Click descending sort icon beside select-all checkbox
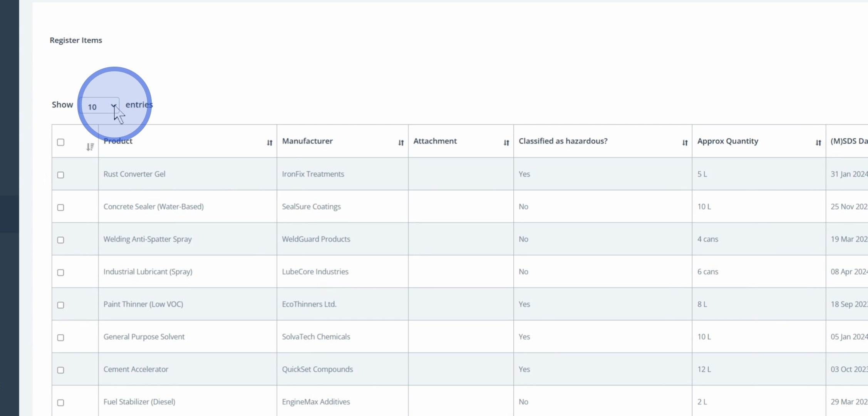Image resolution: width=868 pixels, height=416 pixels. [90, 147]
